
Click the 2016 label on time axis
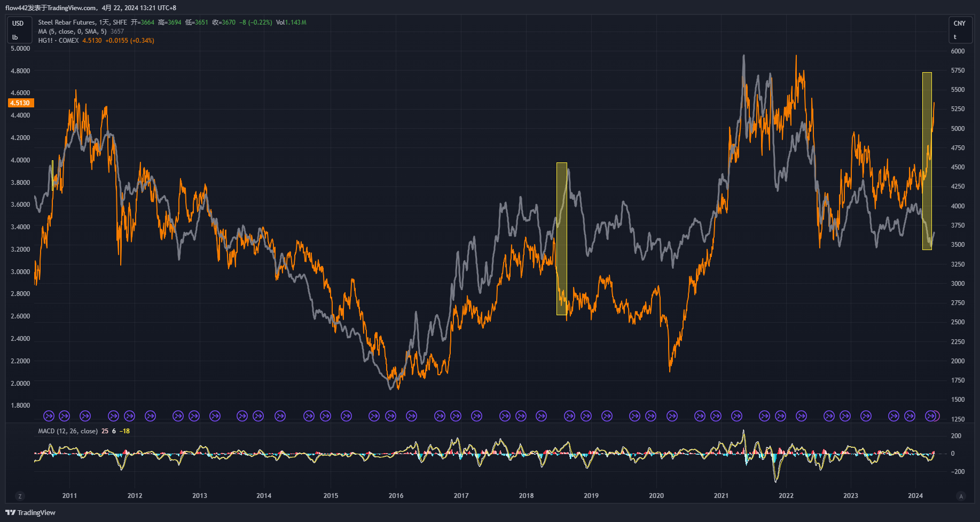(x=396, y=496)
